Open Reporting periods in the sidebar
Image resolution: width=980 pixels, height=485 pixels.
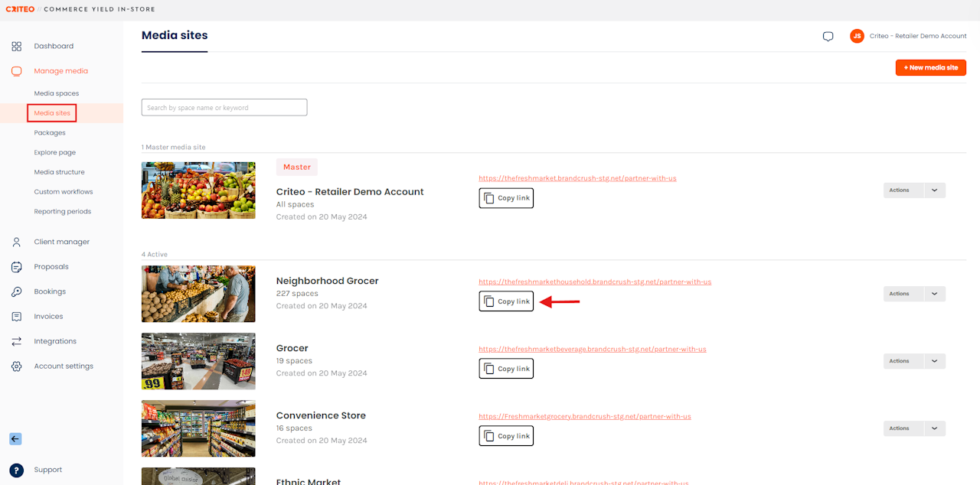point(63,212)
